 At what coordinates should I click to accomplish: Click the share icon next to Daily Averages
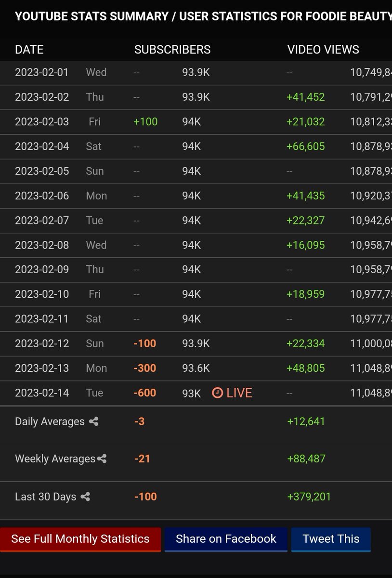coord(93,421)
